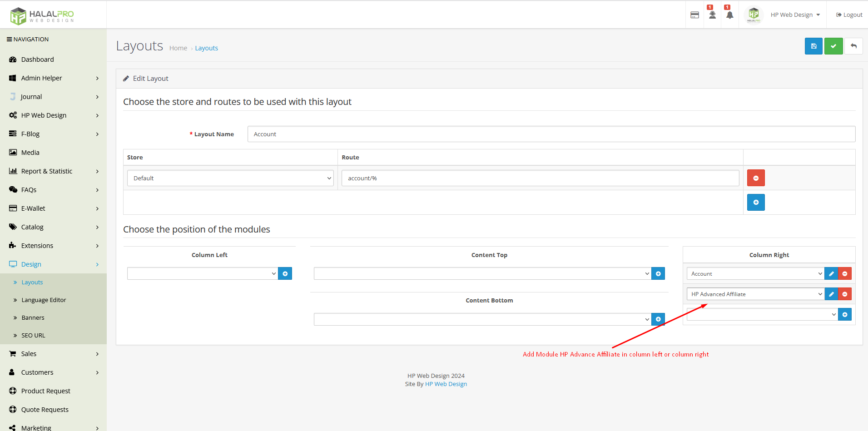Add a new route row
This screenshot has height=431, width=868.
point(755,203)
